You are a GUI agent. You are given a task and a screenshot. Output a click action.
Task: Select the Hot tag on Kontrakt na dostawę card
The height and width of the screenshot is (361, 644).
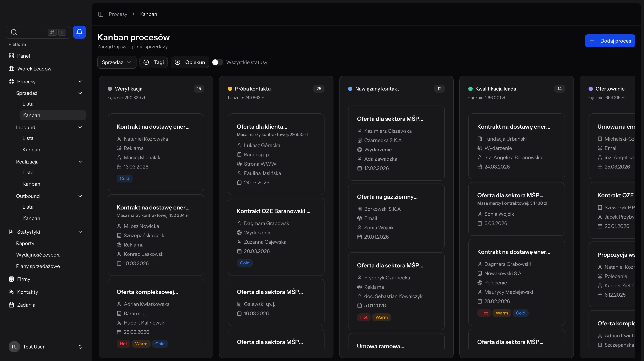coord(484,313)
